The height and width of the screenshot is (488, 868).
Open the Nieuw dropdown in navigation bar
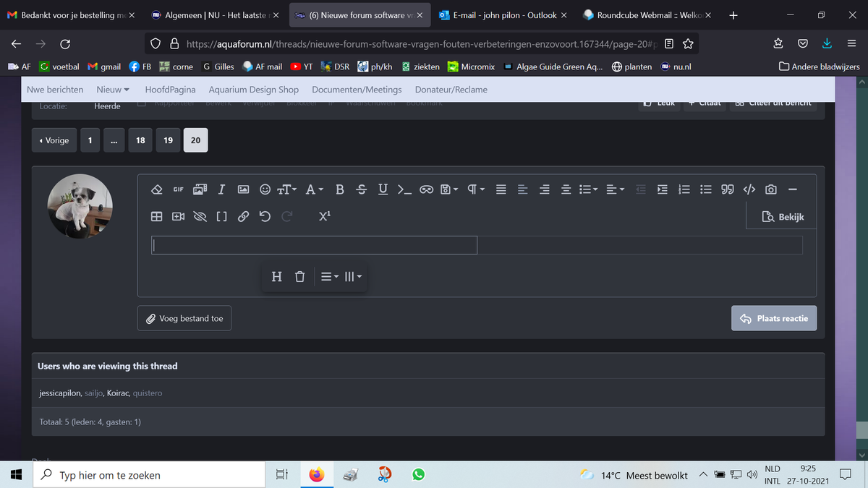coord(113,90)
